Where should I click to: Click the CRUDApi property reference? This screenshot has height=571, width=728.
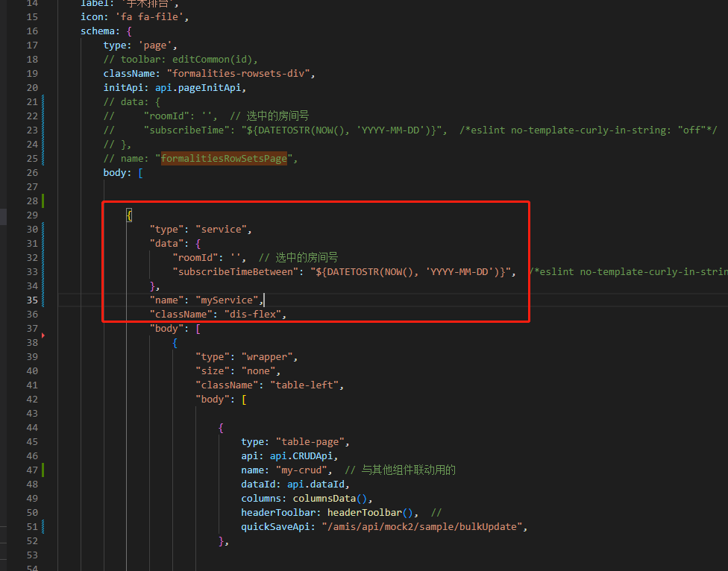tap(313, 456)
